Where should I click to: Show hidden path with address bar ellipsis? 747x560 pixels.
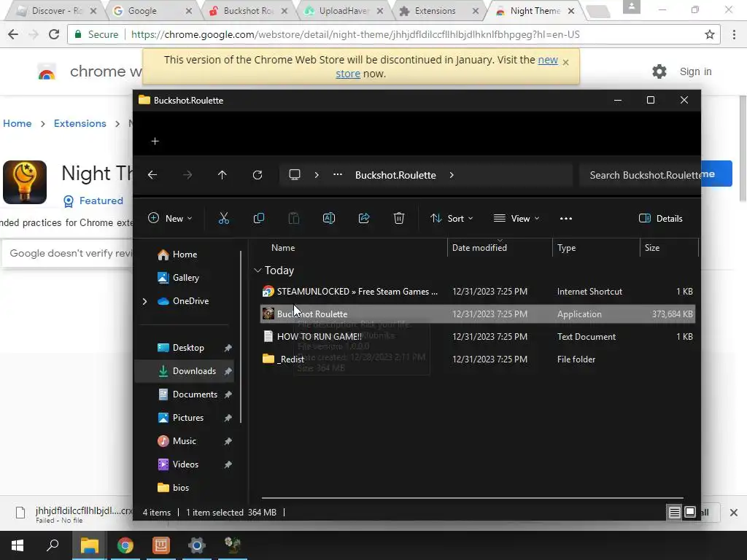coord(338,174)
